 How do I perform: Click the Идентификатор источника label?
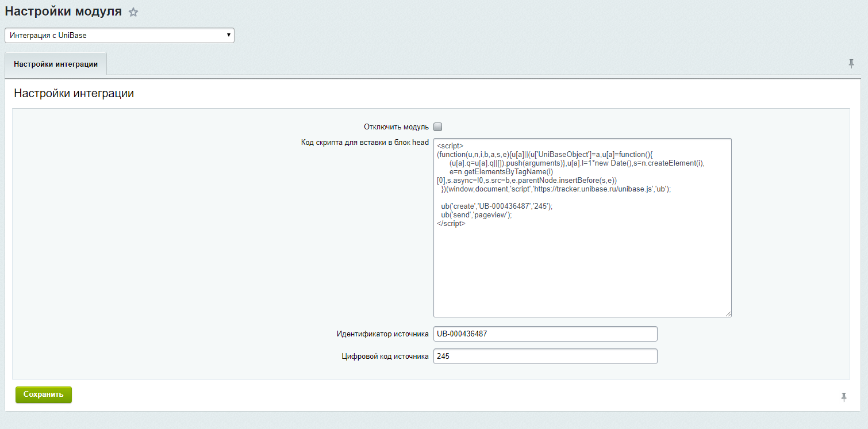coord(382,334)
